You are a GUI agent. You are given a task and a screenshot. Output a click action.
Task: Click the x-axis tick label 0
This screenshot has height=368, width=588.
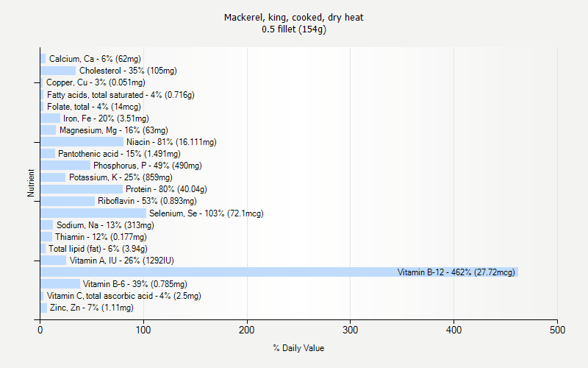click(x=40, y=330)
